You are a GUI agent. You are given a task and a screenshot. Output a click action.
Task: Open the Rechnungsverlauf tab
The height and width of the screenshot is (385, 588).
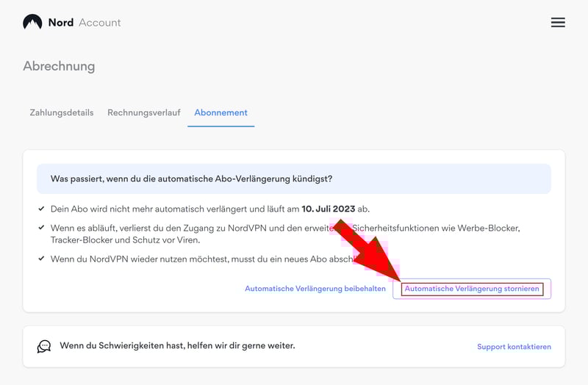click(144, 113)
